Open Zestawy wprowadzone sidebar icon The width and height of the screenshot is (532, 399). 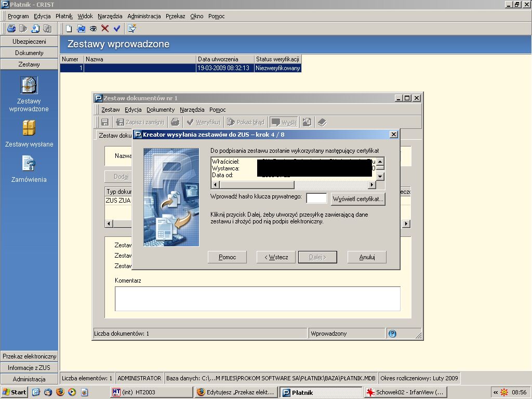[x=29, y=85]
